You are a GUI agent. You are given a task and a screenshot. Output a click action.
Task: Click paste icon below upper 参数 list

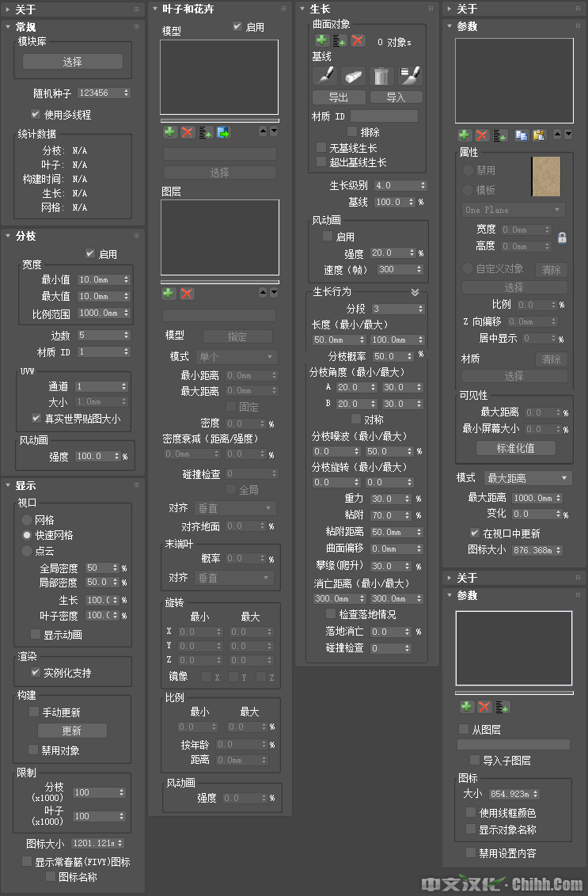click(x=539, y=135)
